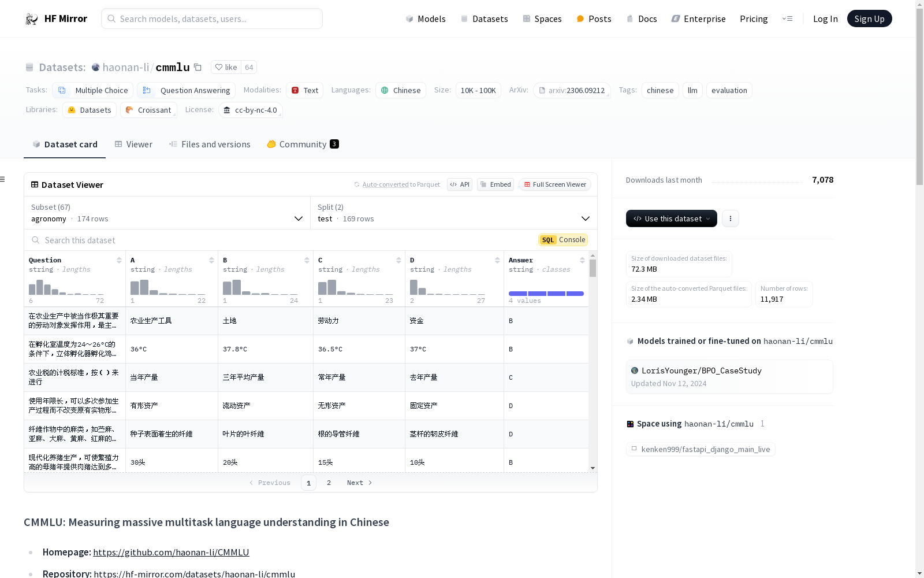The width and height of the screenshot is (924, 578).
Task: Sort the A column
Action: [x=211, y=260]
